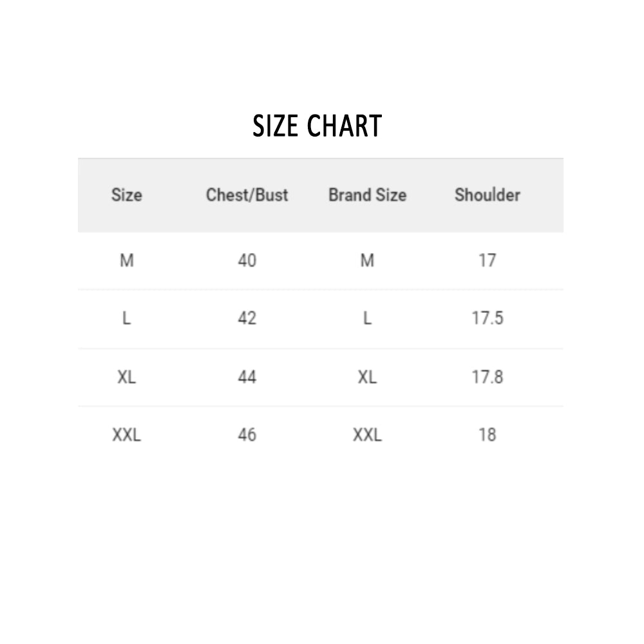Select XXL in the Size column
This screenshot has width=644, height=644.
tap(127, 435)
